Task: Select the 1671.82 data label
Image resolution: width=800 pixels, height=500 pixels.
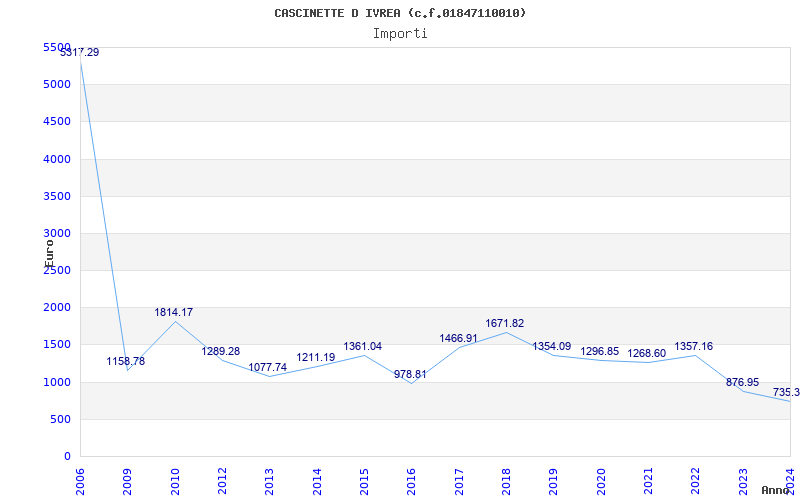Action: click(x=505, y=323)
